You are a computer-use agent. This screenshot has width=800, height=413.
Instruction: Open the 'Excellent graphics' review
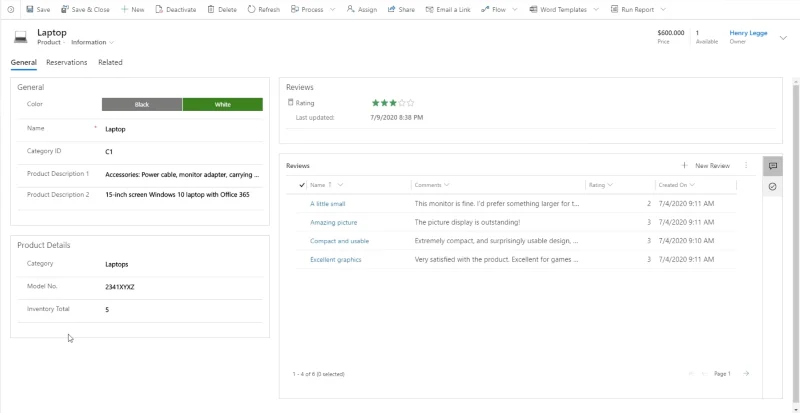pos(336,260)
